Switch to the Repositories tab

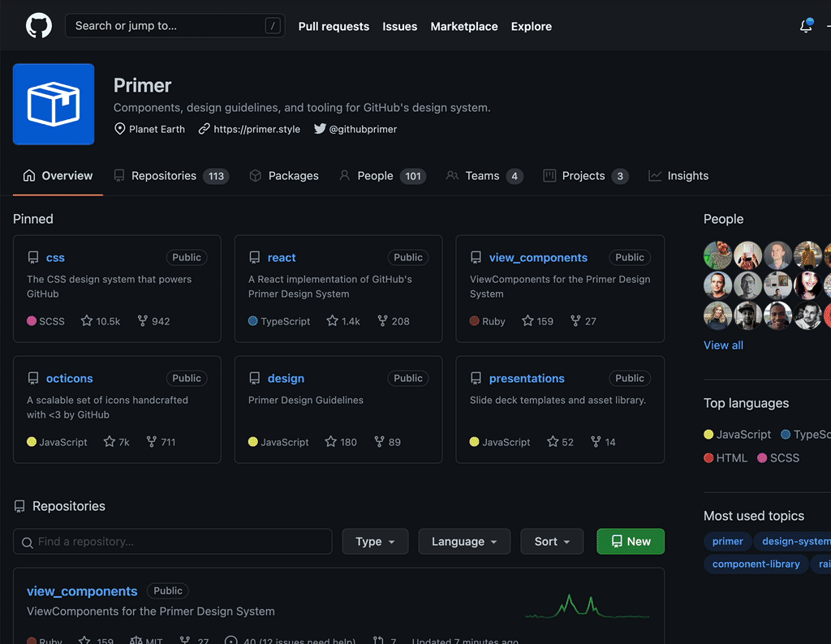[171, 176]
